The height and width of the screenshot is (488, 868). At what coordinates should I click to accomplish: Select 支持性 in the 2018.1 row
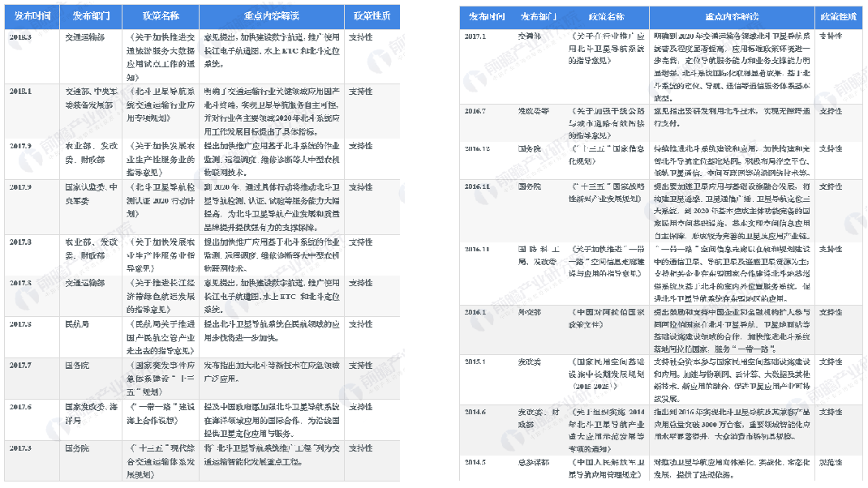[360, 92]
